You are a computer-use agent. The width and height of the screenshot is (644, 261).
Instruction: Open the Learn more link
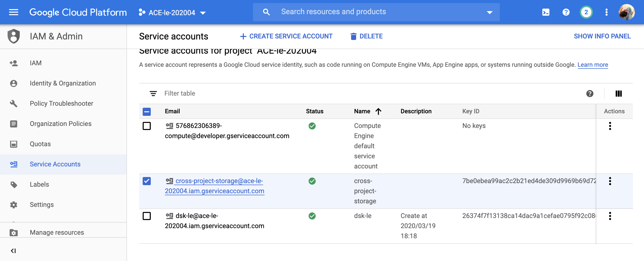point(593,65)
